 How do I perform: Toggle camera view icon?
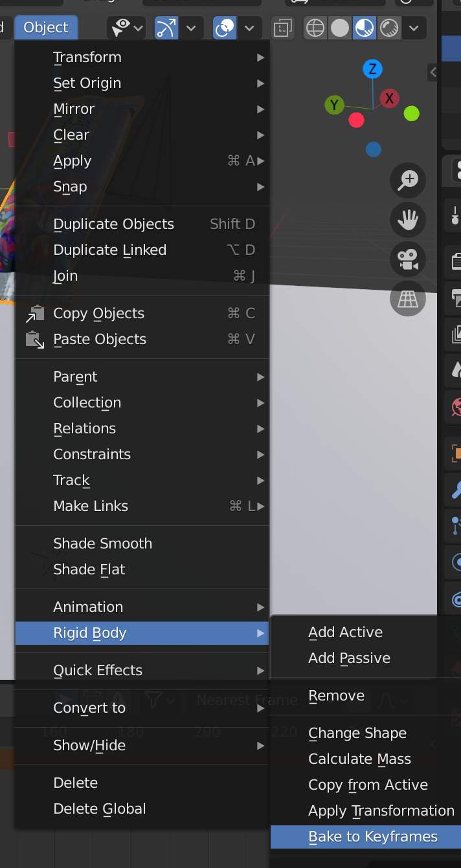point(408,260)
